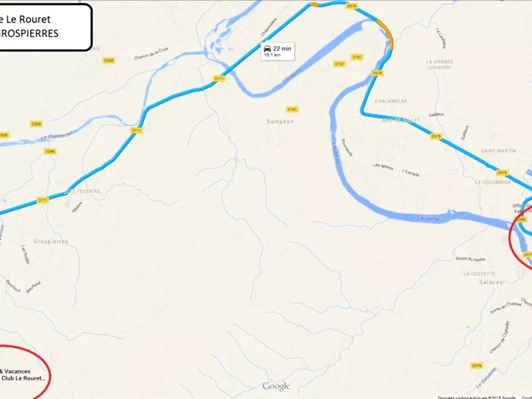The image size is (532, 399).
Task: Click the long orange traffic segment on route
Action: [386, 33]
